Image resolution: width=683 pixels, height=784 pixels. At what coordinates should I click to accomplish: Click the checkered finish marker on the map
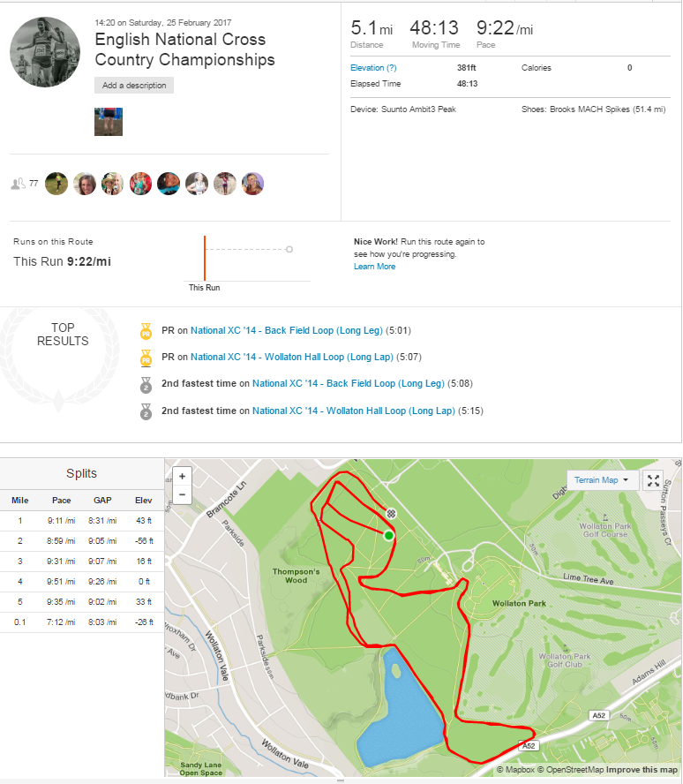[x=392, y=513]
